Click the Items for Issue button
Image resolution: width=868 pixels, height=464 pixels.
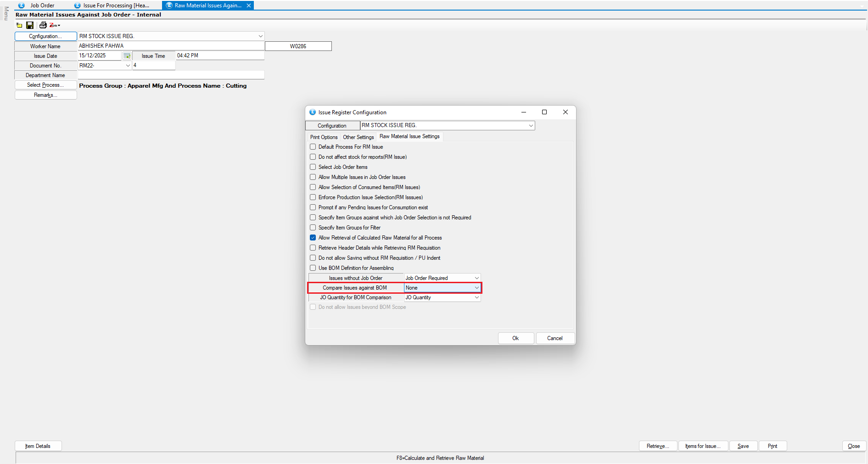703,446
